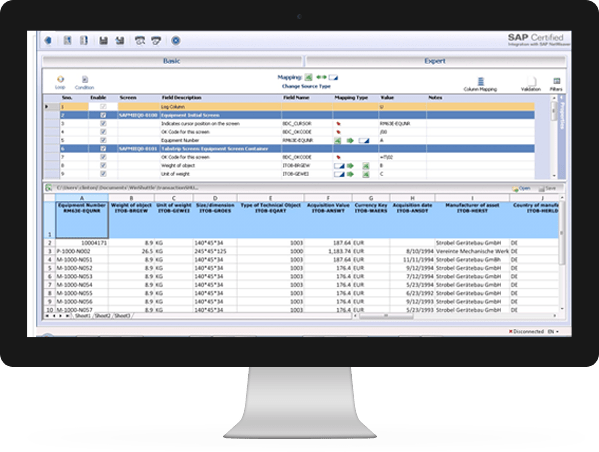The image size is (599, 452).
Task: Select the Sheet1 worksheet tab
Action: (83, 316)
